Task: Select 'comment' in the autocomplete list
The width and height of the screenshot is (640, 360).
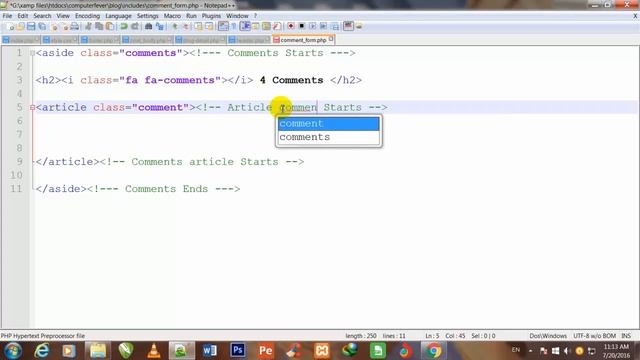Action: [x=329, y=124]
